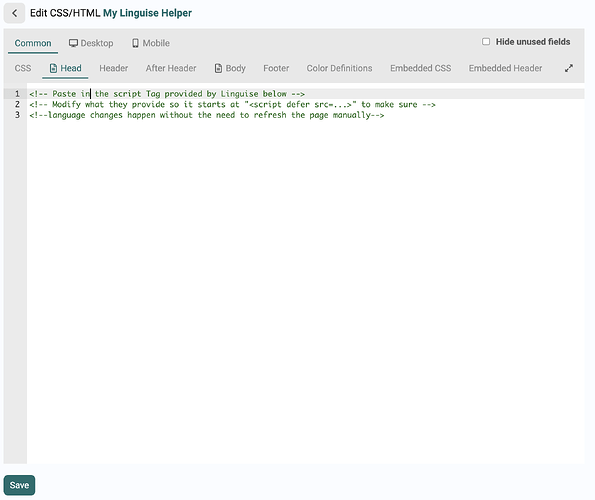Select the Head tab
Screen dimensions: 595x500
[x=65, y=68]
